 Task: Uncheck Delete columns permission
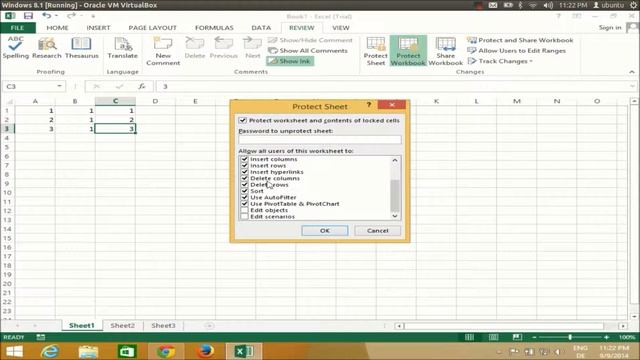(244, 178)
